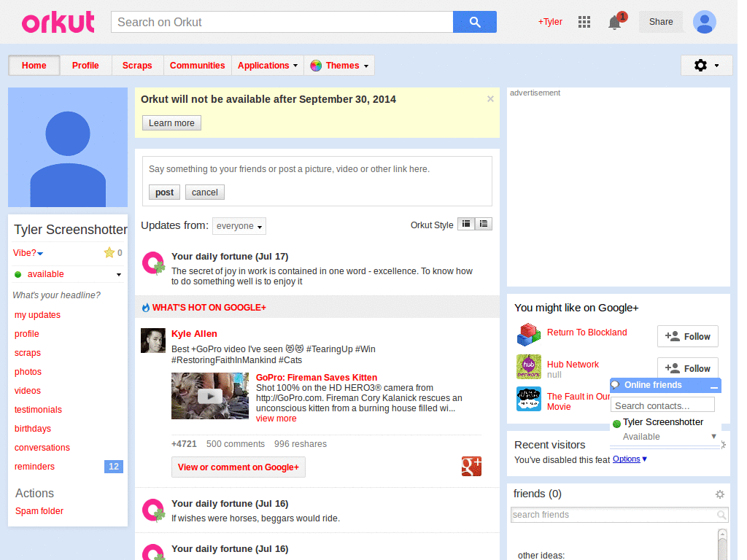
Task: Open Kyle Allen's profile picture
Action: pyautogui.click(x=153, y=341)
